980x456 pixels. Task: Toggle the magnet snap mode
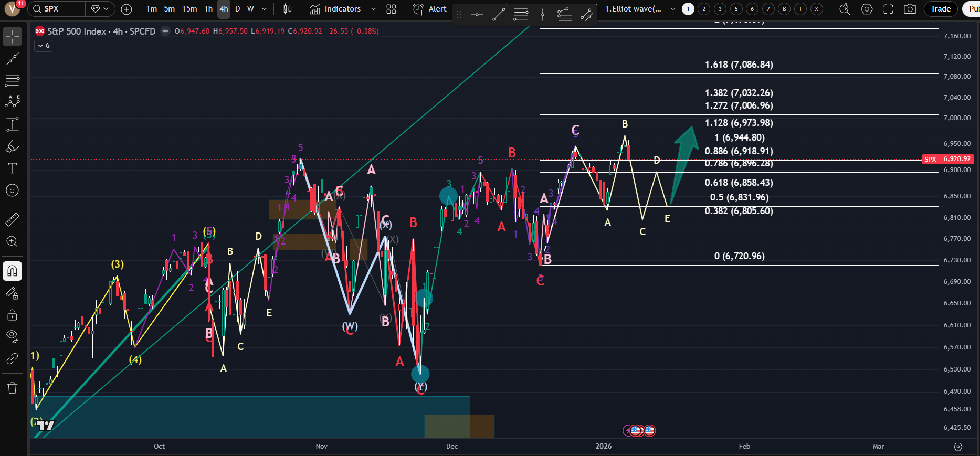(12, 271)
